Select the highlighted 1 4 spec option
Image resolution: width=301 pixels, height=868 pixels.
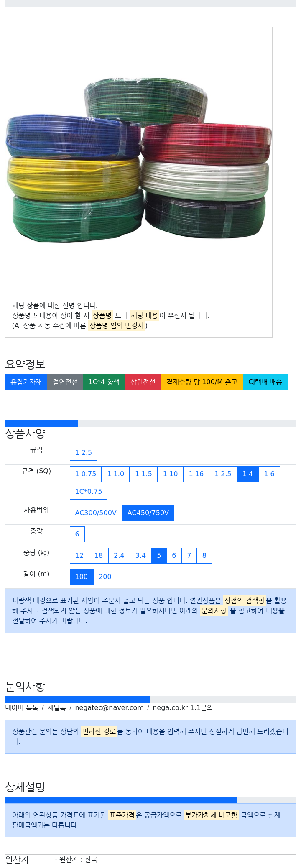(x=247, y=474)
